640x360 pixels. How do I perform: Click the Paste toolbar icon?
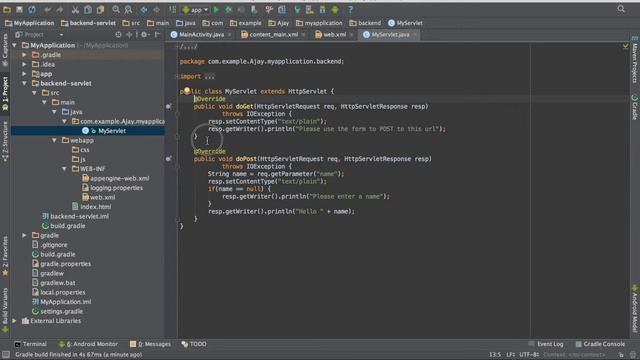click(100, 9)
